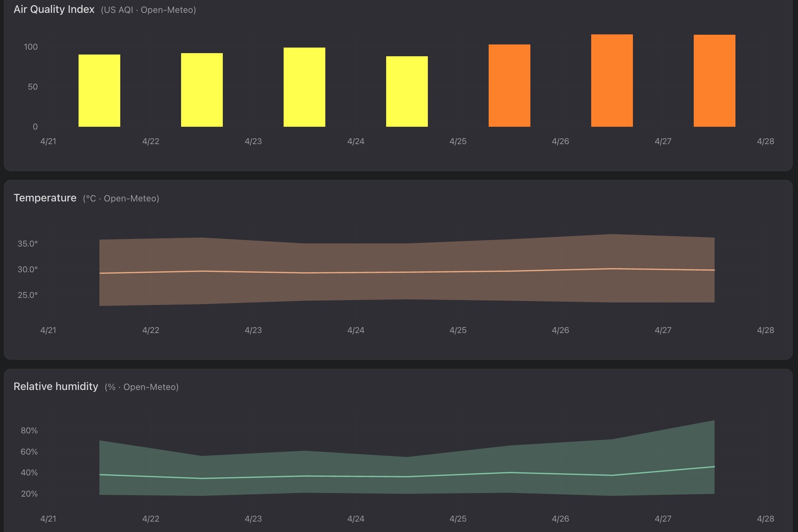The height and width of the screenshot is (532, 798).
Task: Click the US AQI Open-Meteo subtitle
Action: [x=148, y=10]
